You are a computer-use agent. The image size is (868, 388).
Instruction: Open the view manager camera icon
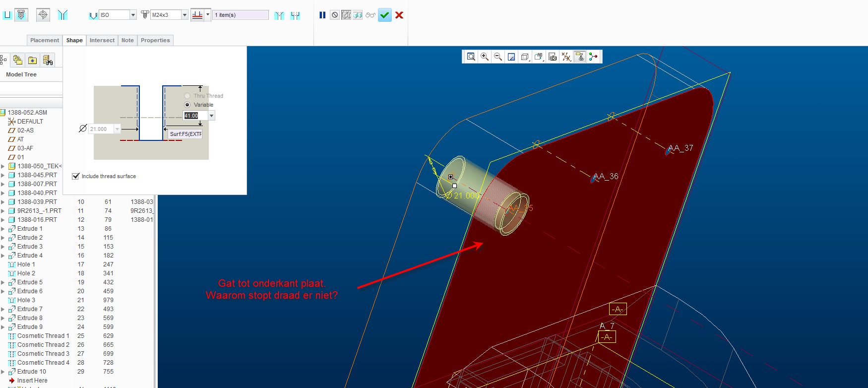pos(553,57)
